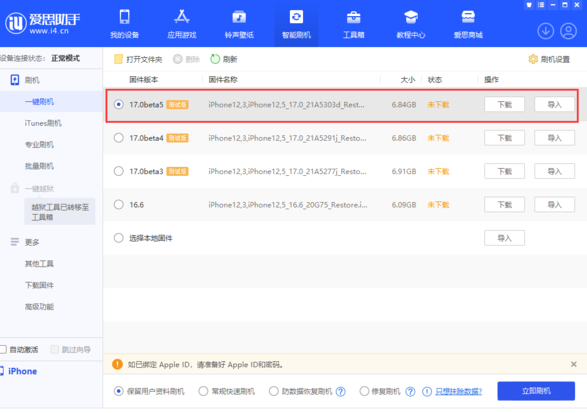
Task: Open the download manager circle icon
Action: (545, 31)
